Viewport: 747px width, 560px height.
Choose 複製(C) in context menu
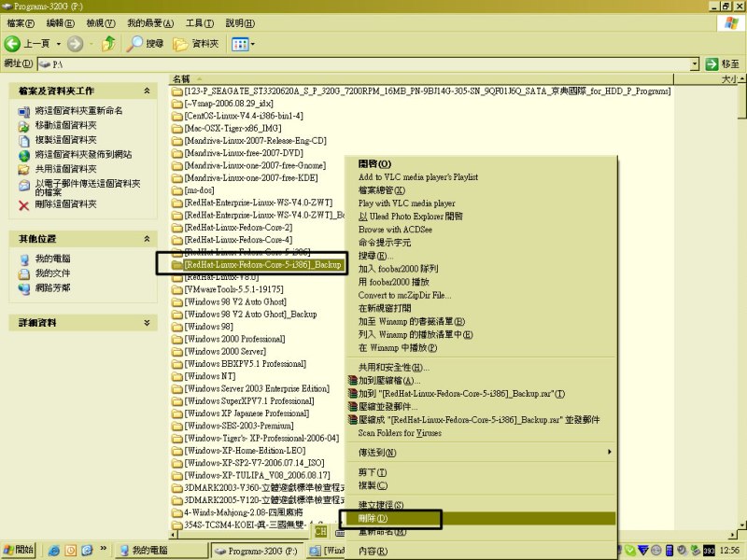[x=481, y=485]
